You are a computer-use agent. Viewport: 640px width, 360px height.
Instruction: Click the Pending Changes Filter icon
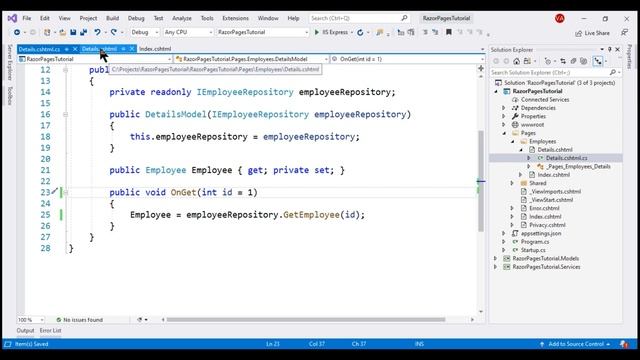click(548, 61)
